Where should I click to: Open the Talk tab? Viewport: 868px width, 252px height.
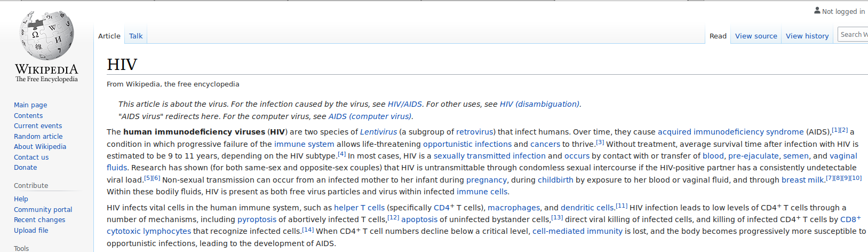(136, 36)
